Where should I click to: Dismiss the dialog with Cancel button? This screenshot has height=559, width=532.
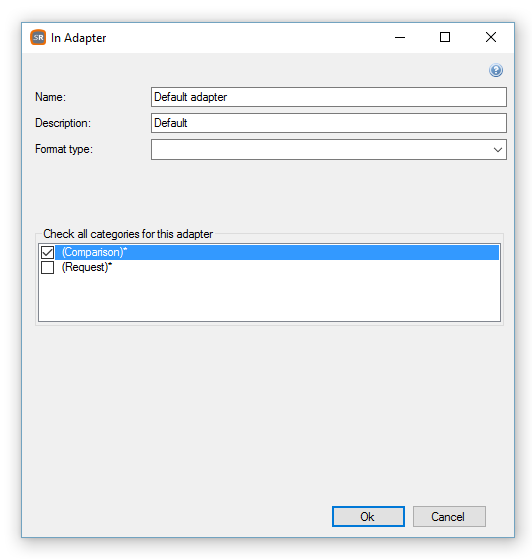tap(449, 517)
